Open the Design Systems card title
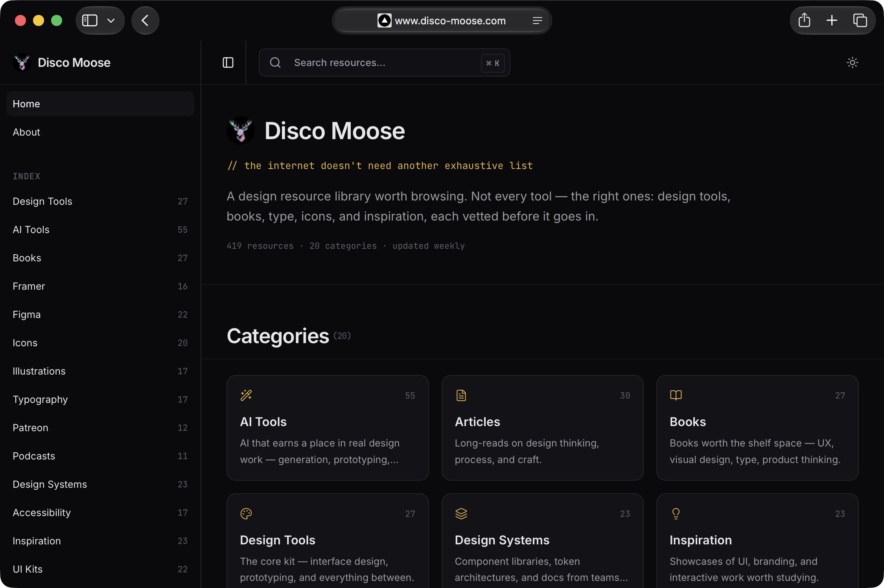 click(x=502, y=540)
